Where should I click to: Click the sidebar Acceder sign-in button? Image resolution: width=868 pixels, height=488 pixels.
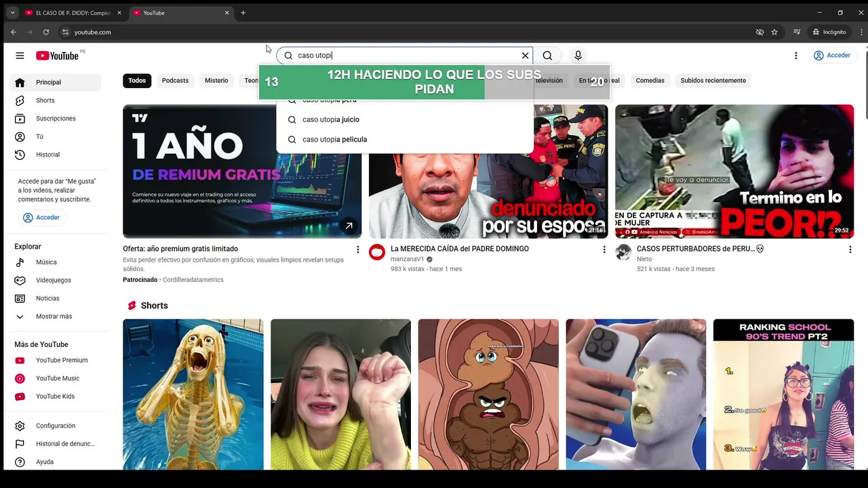point(41,218)
